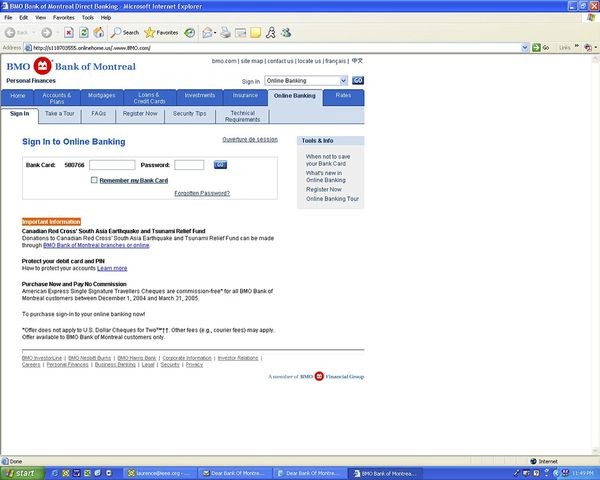The image size is (600, 480).
Task: Expand the Links toolbar chevron
Action: point(577,46)
